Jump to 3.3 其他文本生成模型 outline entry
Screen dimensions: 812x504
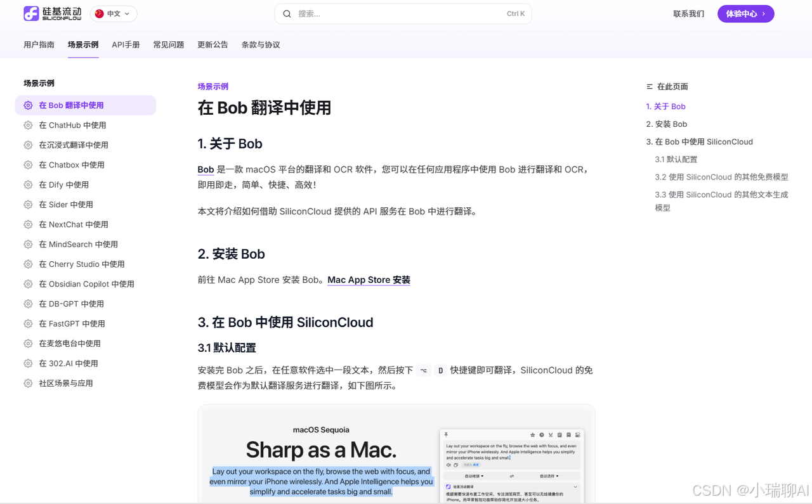click(721, 201)
